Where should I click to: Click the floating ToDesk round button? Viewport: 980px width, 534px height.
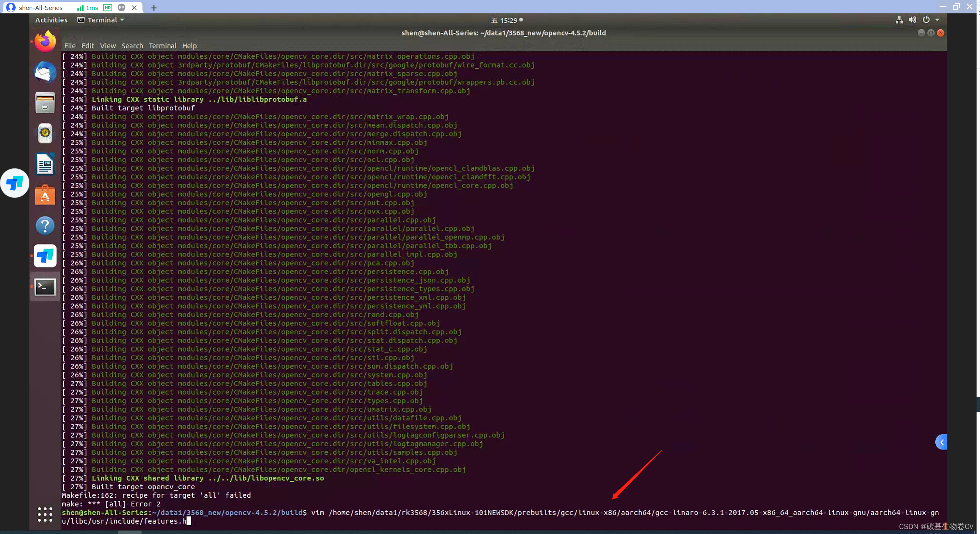tap(14, 183)
